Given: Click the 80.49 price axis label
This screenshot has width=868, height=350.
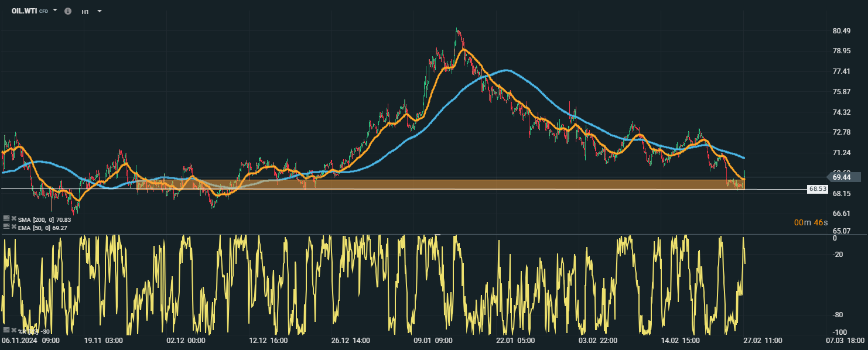Looking at the screenshot, I should pyautogui.click(x=841, y=31).
